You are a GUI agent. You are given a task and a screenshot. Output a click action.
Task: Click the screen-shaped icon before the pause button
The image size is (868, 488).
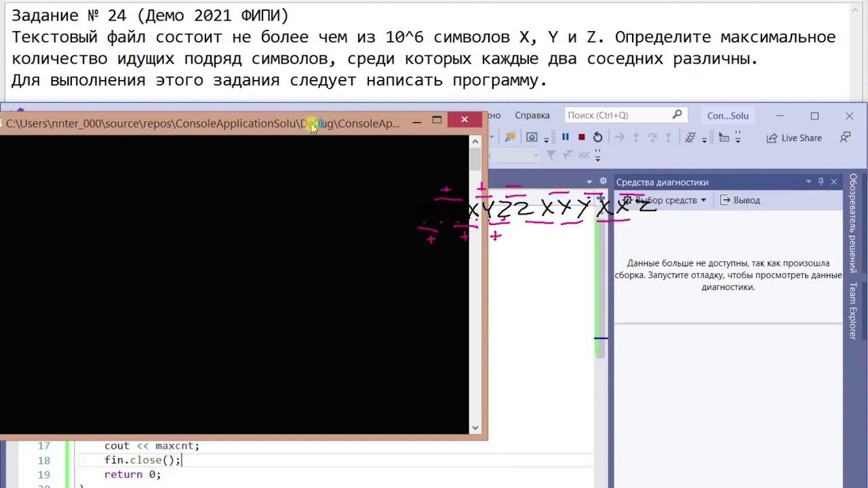pyautogui.click(x=532, y=138)
